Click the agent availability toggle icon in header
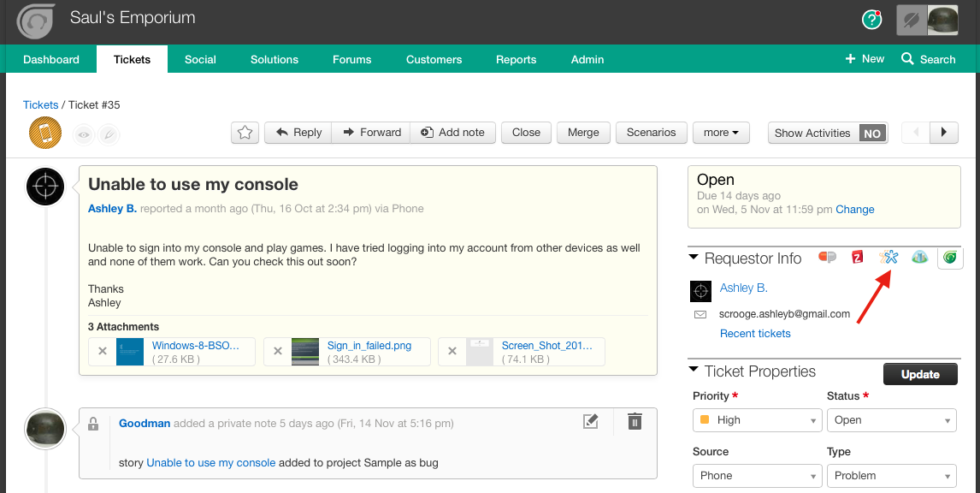 pyautogui.click(x=912, y=21)
